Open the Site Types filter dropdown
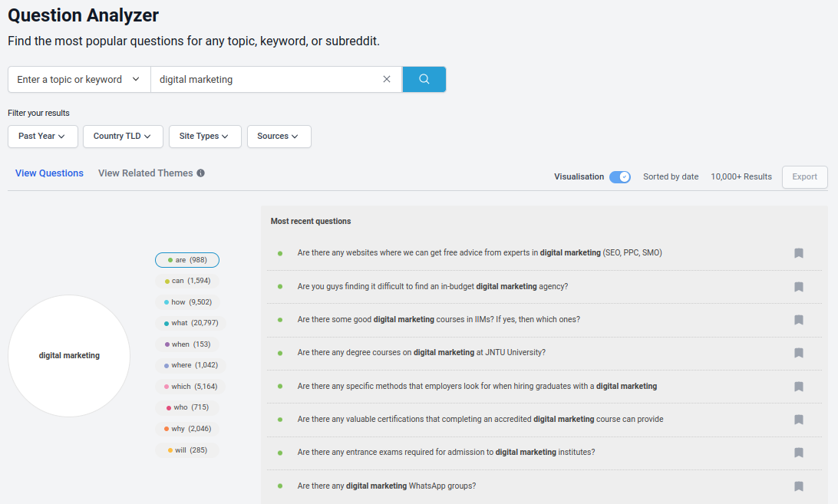Viewport: 838px width, 504px height. [x=205, y=137]
